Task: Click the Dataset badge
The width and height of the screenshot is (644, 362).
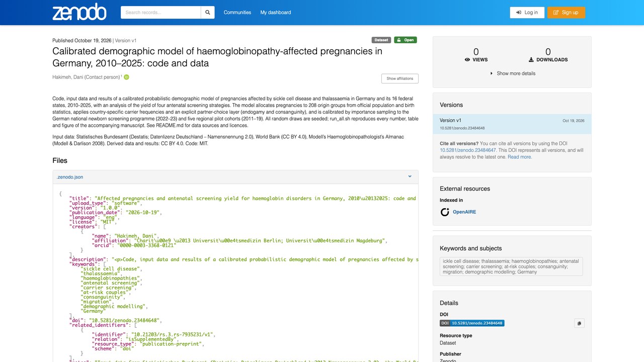Action: click(381, 40)
